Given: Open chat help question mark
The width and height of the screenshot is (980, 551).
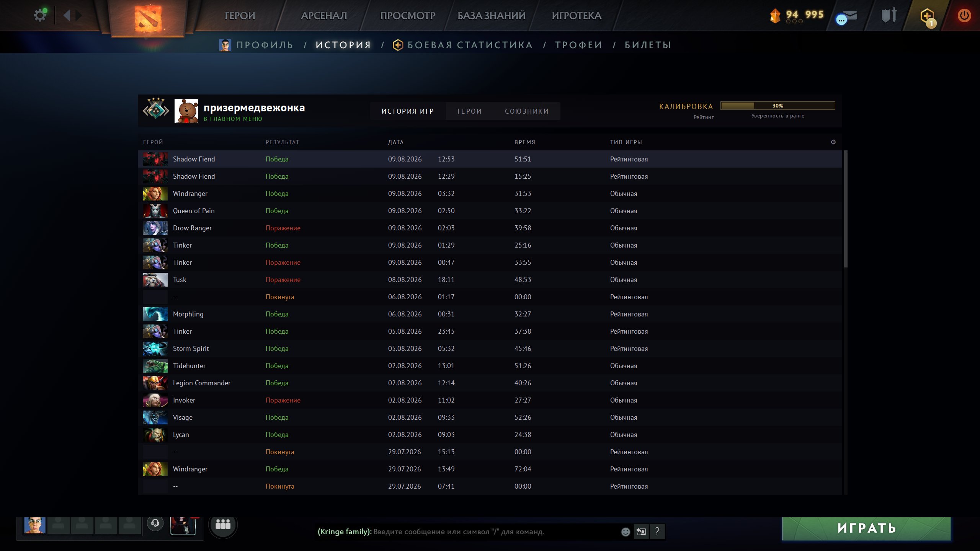Looking at the screenshot, I should (x=657, y=531).
